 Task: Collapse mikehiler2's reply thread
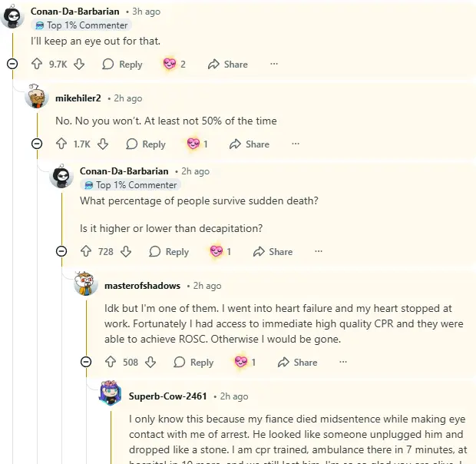[x=37, y=144]
